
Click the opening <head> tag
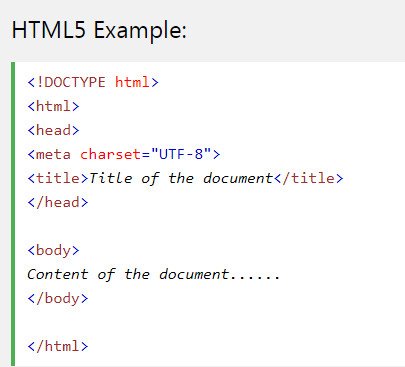click(x=53, y=130)
